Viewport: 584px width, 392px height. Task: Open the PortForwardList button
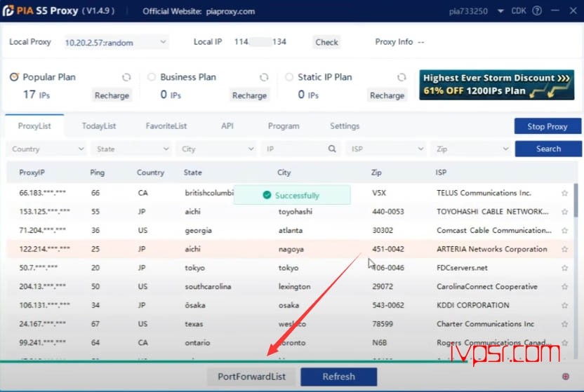[x=252, y=377]
